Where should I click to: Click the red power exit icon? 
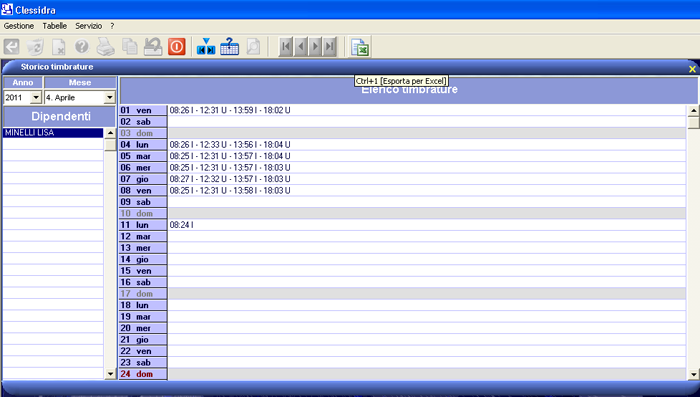pyautogui.click(x=176, y=46)
